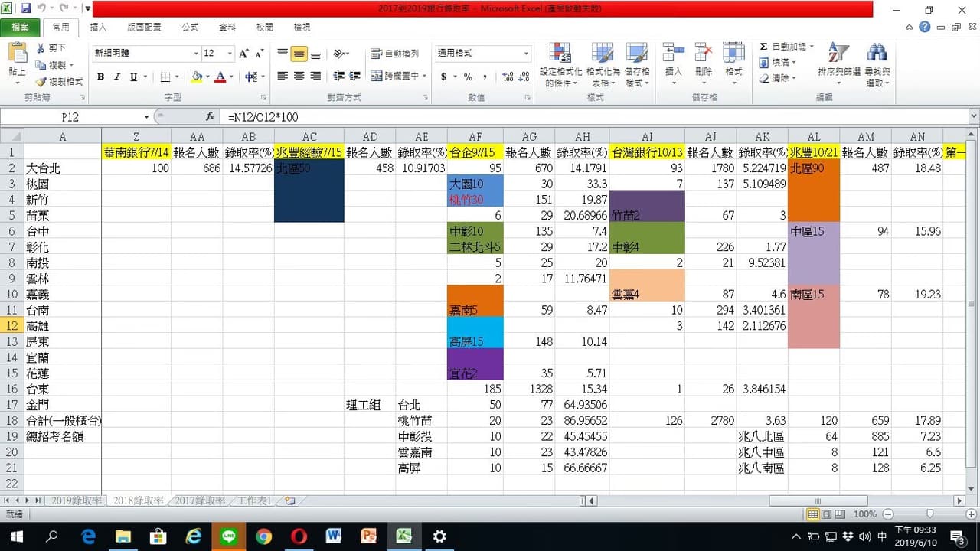Decrease decimal places
Viewport: 980px width, 551px height.
coord(524,77)
